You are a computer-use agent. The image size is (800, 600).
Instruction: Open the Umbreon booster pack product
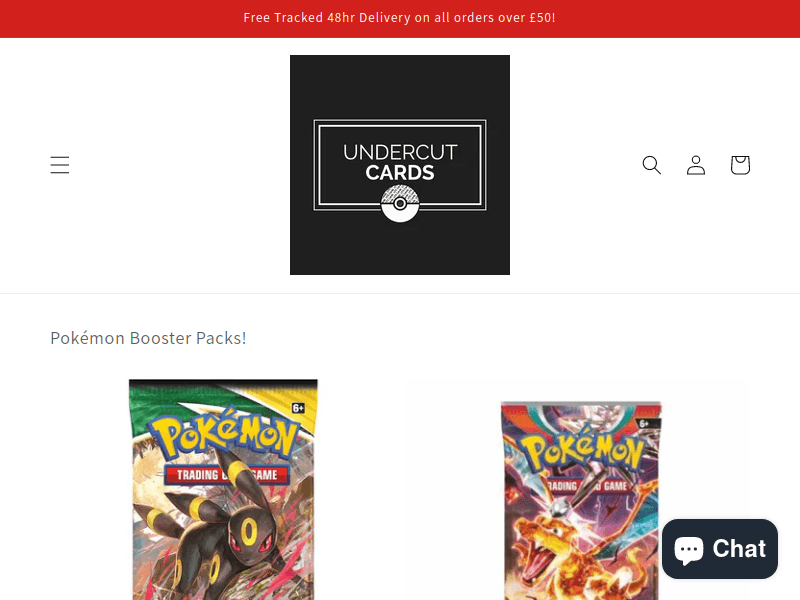223,489
